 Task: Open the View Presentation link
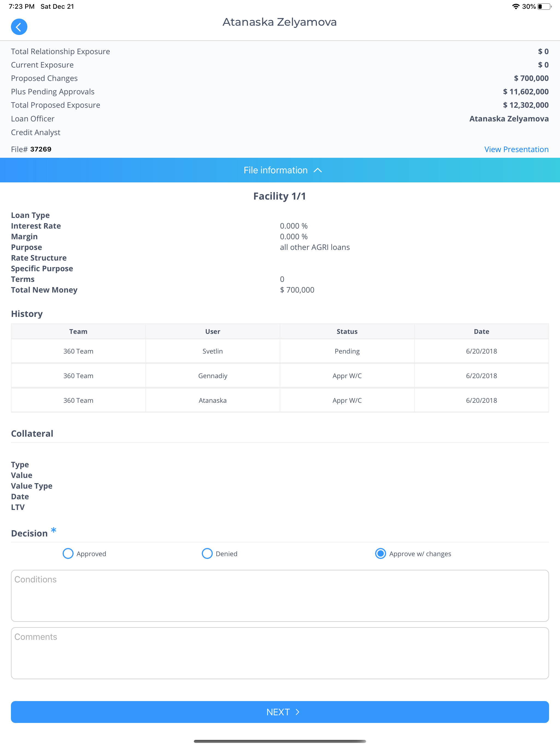(517, 149)
